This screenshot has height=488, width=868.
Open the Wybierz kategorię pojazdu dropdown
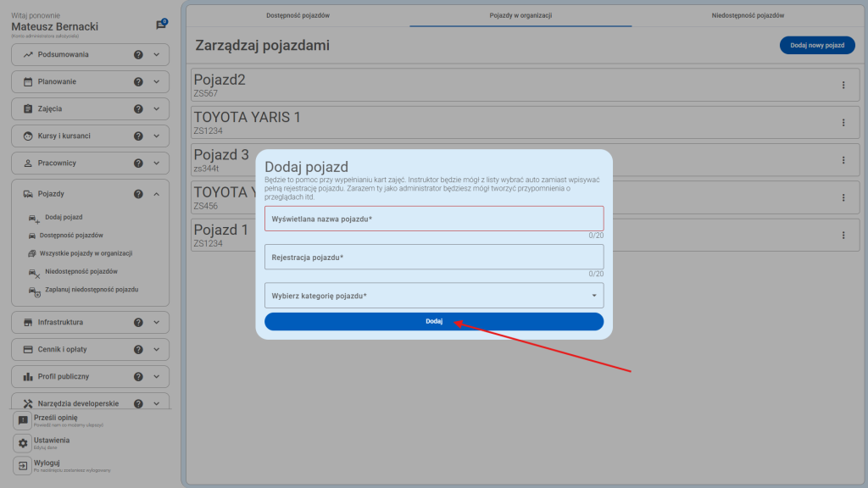pyautogui.click(x=434, y=295)
